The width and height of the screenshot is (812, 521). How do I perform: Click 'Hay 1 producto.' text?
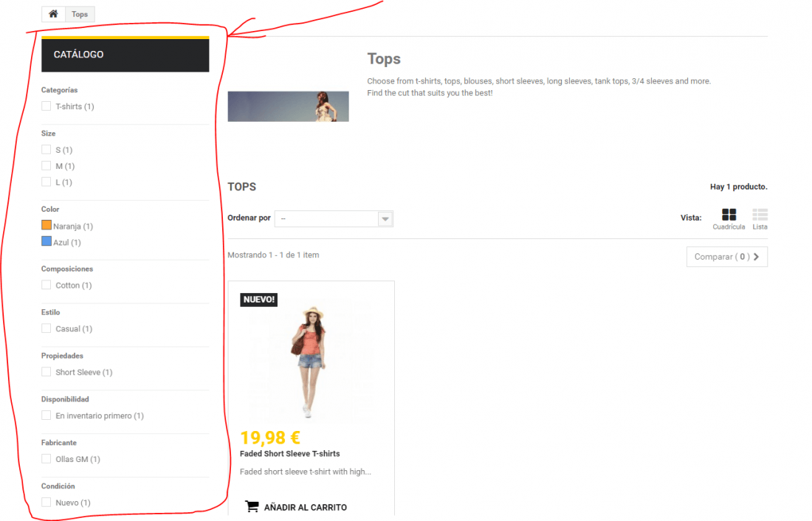pos(738,187)
